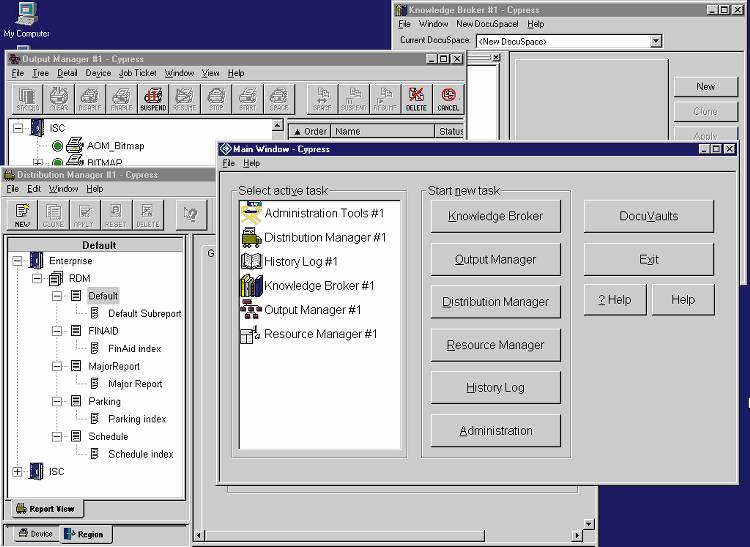
Task: Collapse the RDM node in the tree
Action: pyautogui.click(x=37, y=278)
